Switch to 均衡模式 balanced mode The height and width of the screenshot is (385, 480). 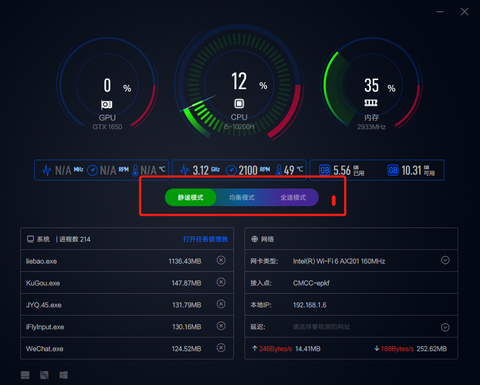(242, 197)
